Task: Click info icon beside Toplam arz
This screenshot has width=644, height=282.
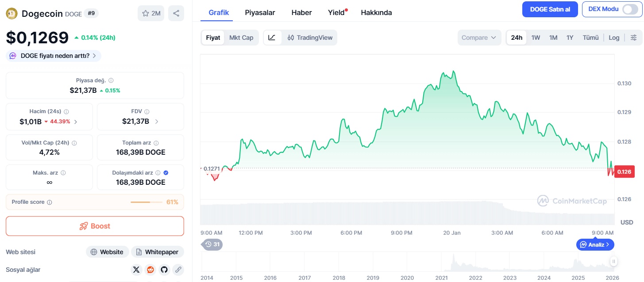Action: 156,143
